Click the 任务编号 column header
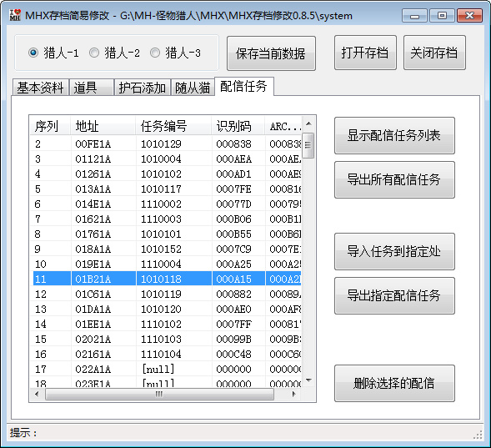491x448 pixels. pyautogui.click(x=173, y=126)
